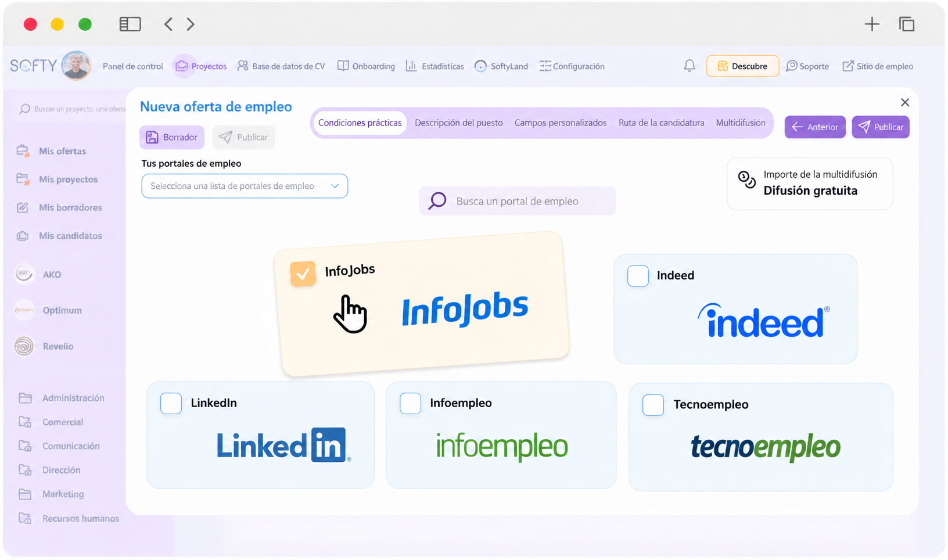The image size is (948, 560).
Task: Open the Comercial folder
Action: [51, 422]
